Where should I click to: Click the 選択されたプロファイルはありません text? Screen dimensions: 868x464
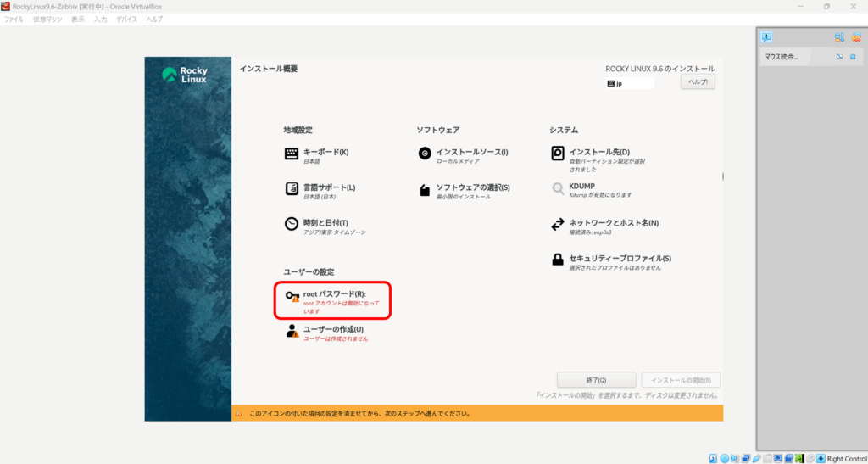615,267
